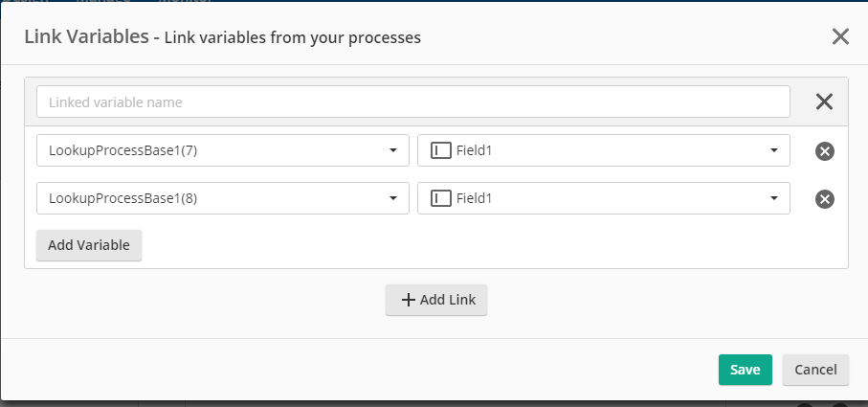
Task: Click the Add Link button
Action: tap(436, 300)
